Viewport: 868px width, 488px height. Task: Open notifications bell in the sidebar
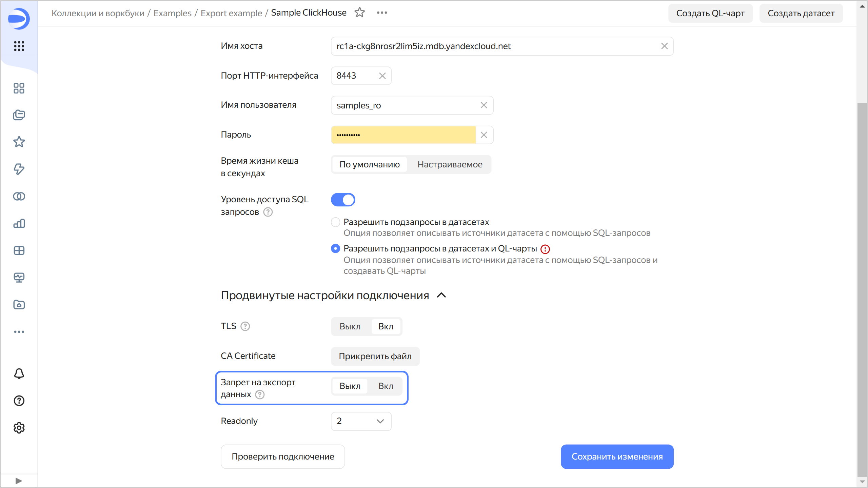pyautogui.click(x=19, y=373)
